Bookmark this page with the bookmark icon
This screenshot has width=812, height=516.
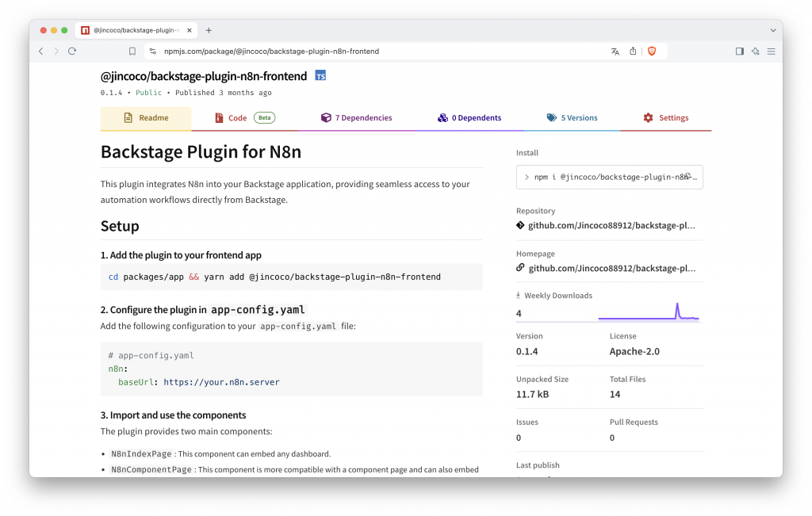click(x=132, y=52)
